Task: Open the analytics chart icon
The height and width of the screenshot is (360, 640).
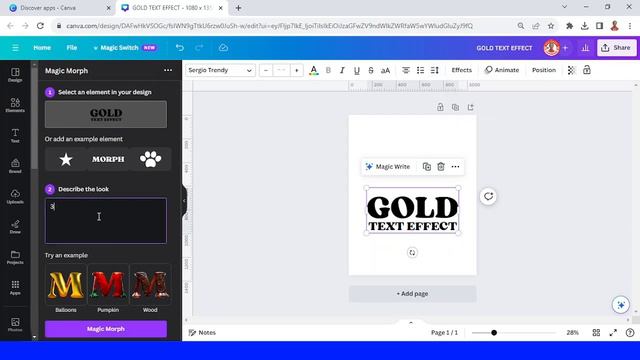Action: pyautogui.click(x=585, y=48)
